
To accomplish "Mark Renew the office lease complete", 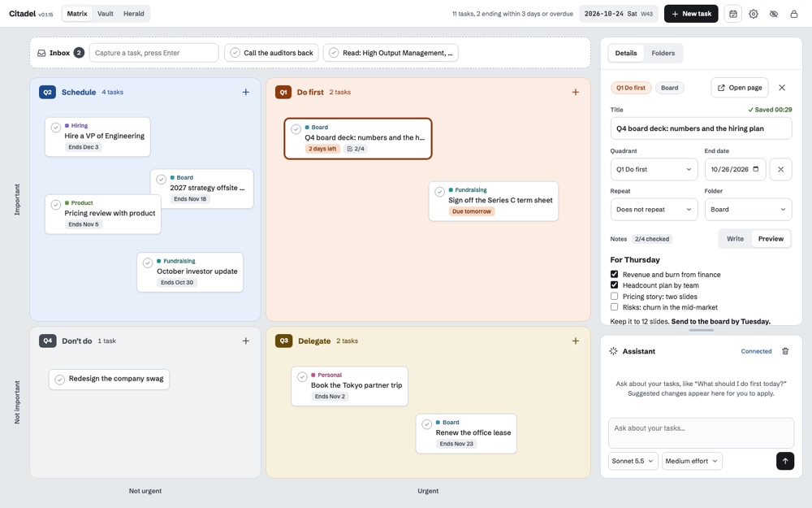I will [x=427, y=424].
